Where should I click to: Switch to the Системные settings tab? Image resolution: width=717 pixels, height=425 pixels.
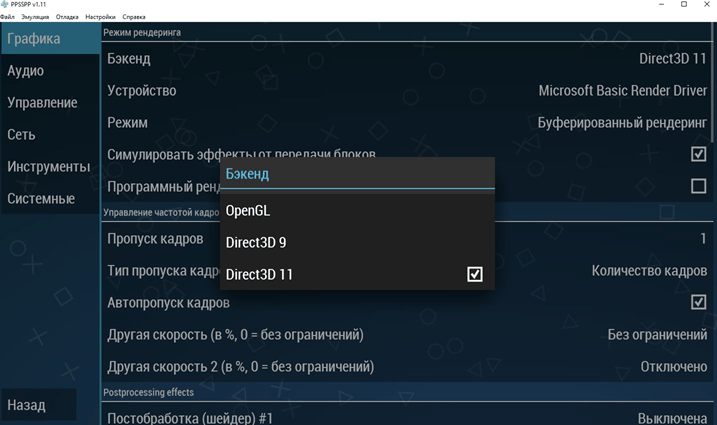[50, 199]
